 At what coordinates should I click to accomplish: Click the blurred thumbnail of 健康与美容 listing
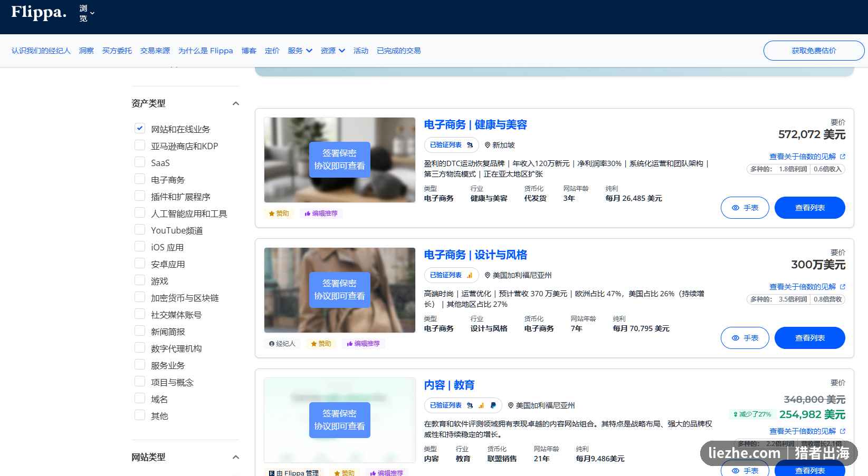point(340,160)
